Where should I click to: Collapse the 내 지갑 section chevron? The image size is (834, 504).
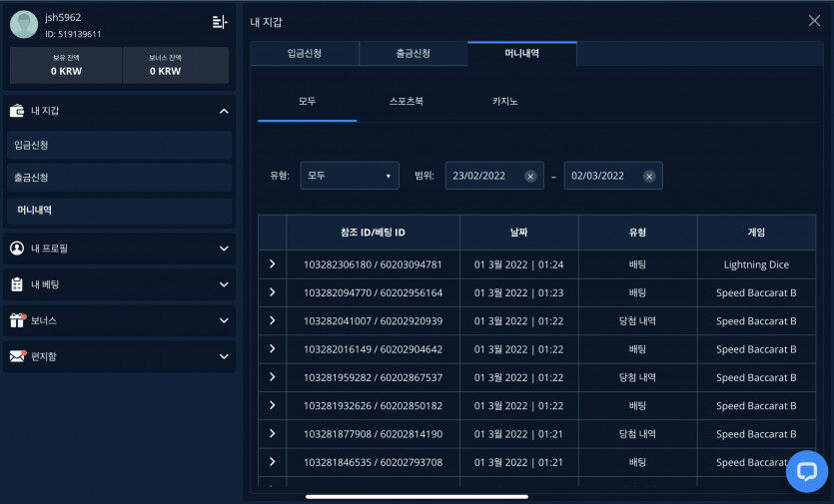click(224, 111)
